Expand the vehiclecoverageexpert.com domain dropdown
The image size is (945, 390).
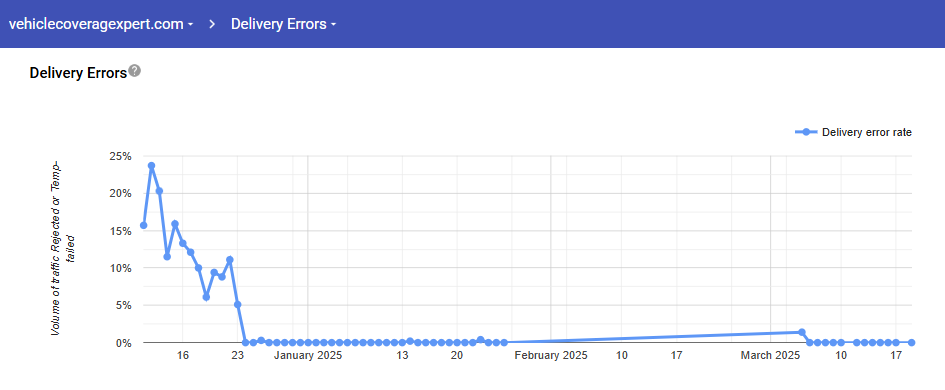click(x=101, y=24)
